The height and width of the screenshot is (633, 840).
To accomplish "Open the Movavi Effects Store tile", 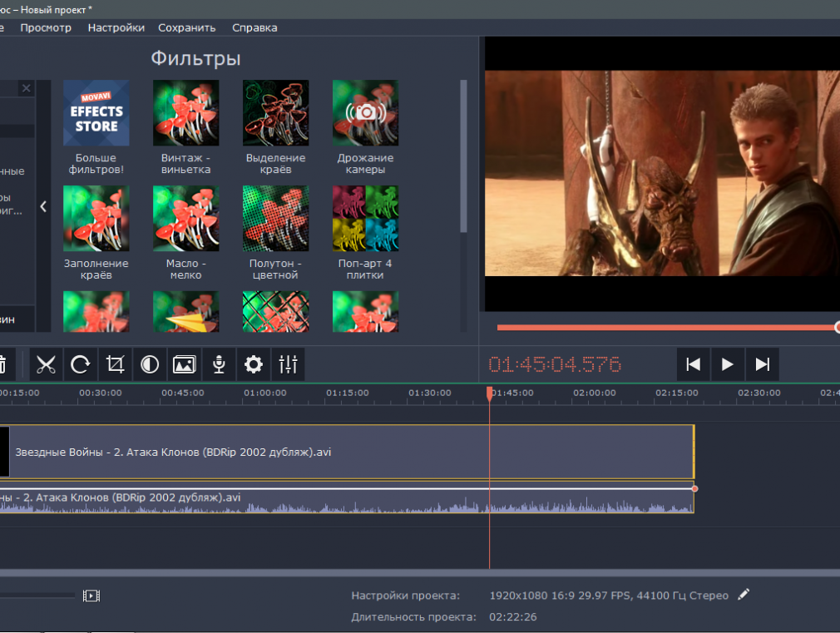I will (96, 112).
